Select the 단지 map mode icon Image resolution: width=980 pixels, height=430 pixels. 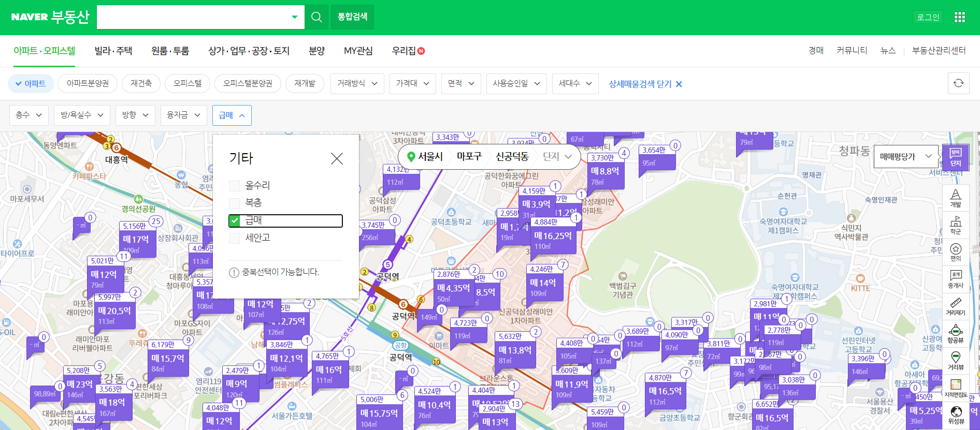pyautogui.click(x=956, y=157)
